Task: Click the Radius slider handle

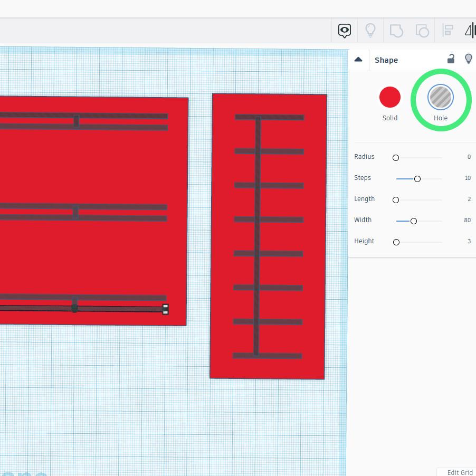Action: 396,158
